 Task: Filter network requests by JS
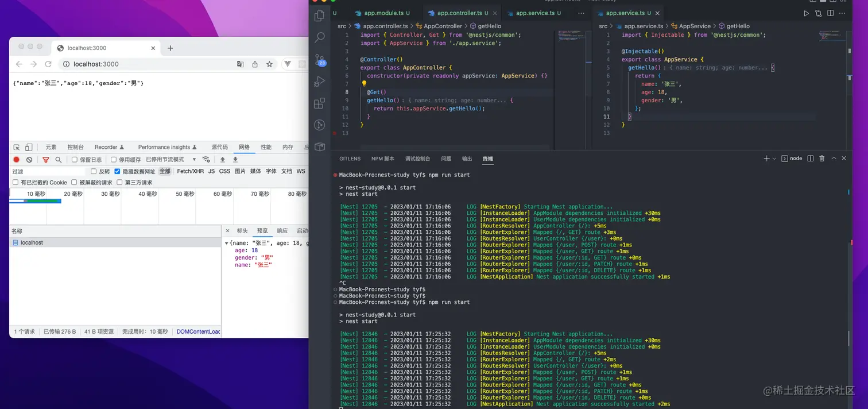211,171
